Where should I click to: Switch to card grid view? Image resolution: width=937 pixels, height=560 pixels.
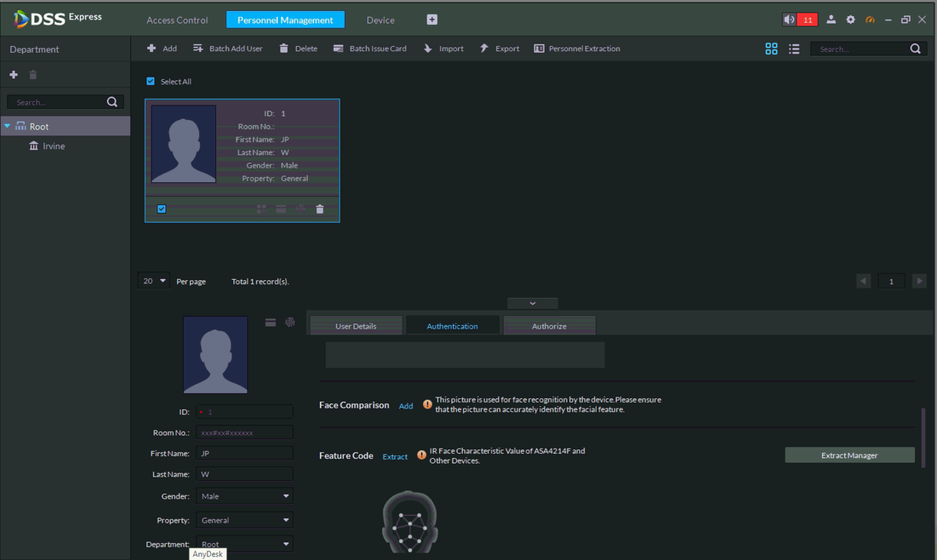pyautogui.click(x=772, y=48)
